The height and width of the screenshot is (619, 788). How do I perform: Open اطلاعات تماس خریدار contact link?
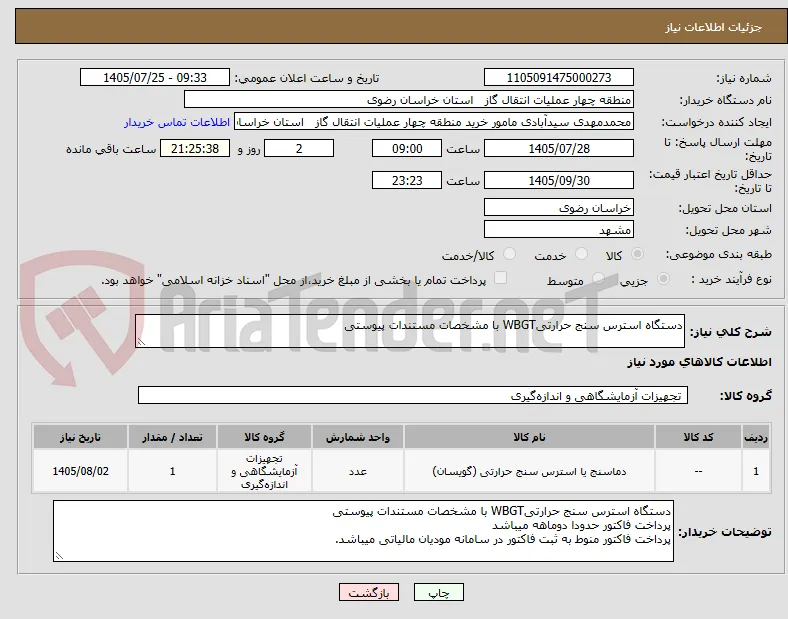coord(177,122)
